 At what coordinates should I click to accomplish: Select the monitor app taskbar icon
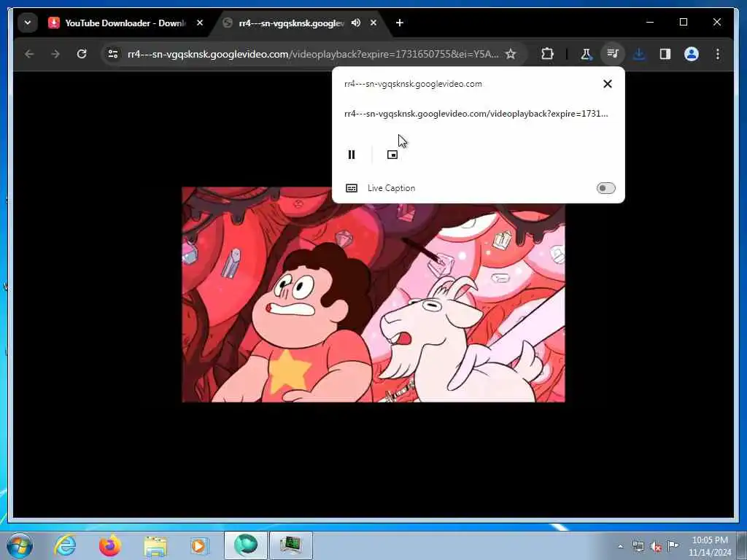coord(290,545)
